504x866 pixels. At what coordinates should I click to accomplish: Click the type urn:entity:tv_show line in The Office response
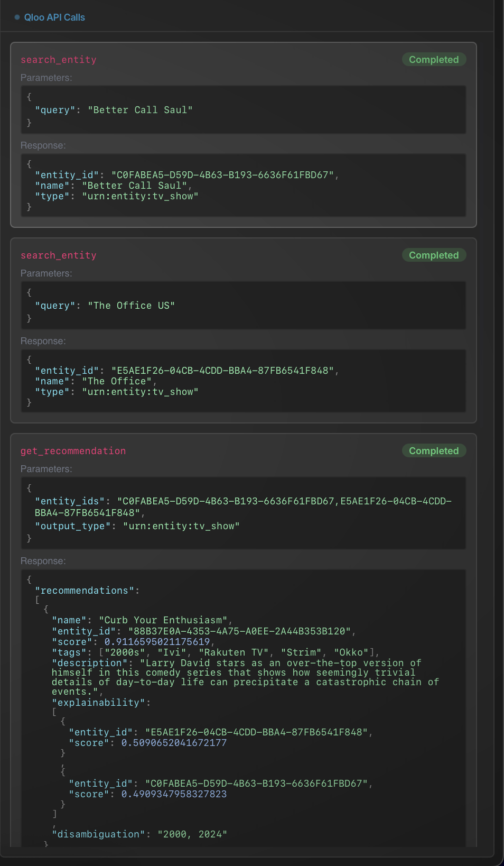coord(117,392)
